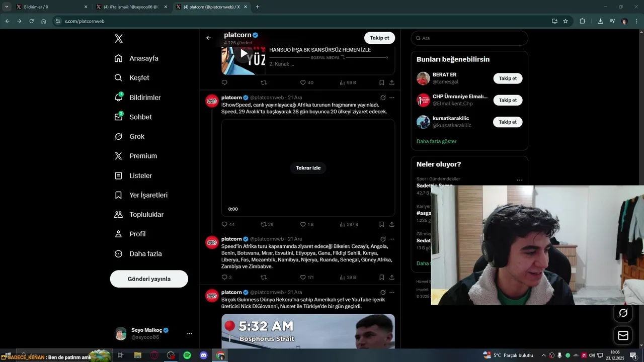Open Premium in the sidebar

tap(136, 156)
